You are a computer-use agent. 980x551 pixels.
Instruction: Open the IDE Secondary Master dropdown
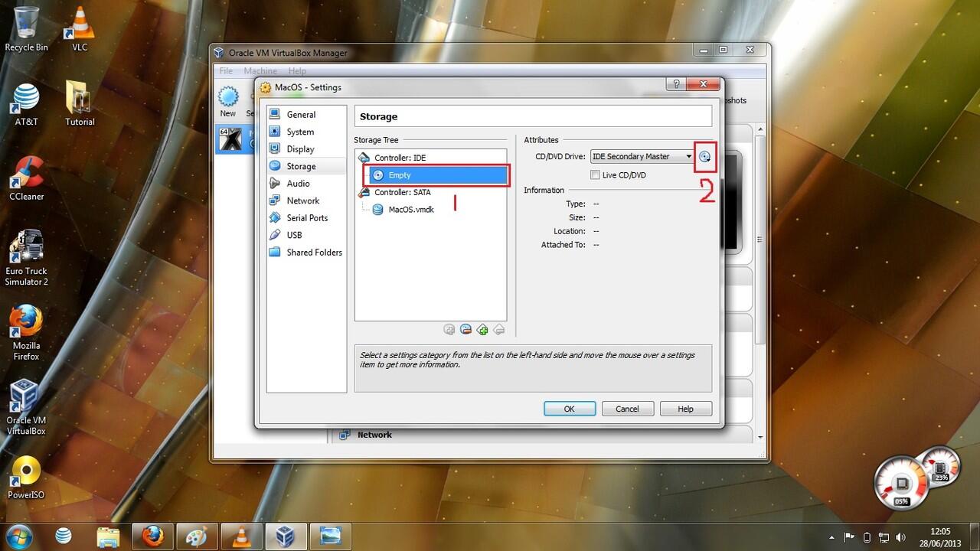click(x=642, y=156)
